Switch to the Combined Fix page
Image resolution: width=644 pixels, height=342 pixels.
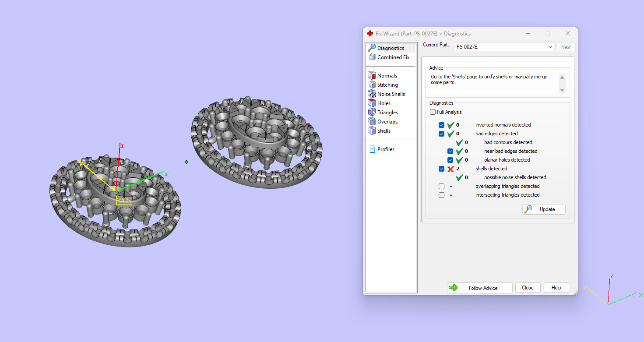394,57
